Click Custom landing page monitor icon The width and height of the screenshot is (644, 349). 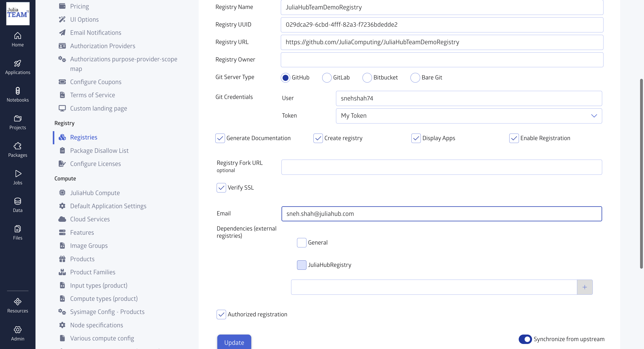(62, 108)
